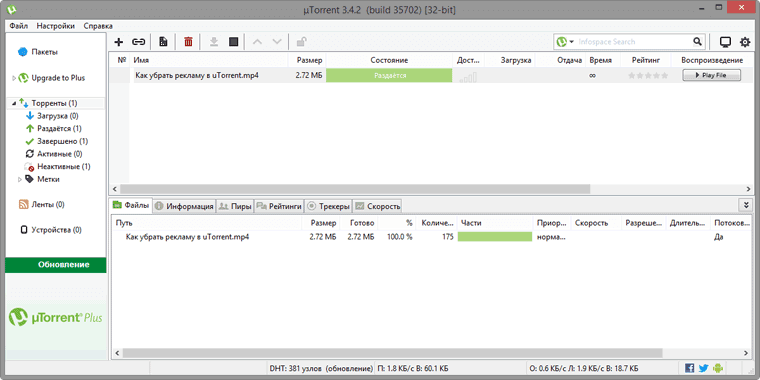Select Завершено (1) filter

point(63,141)
